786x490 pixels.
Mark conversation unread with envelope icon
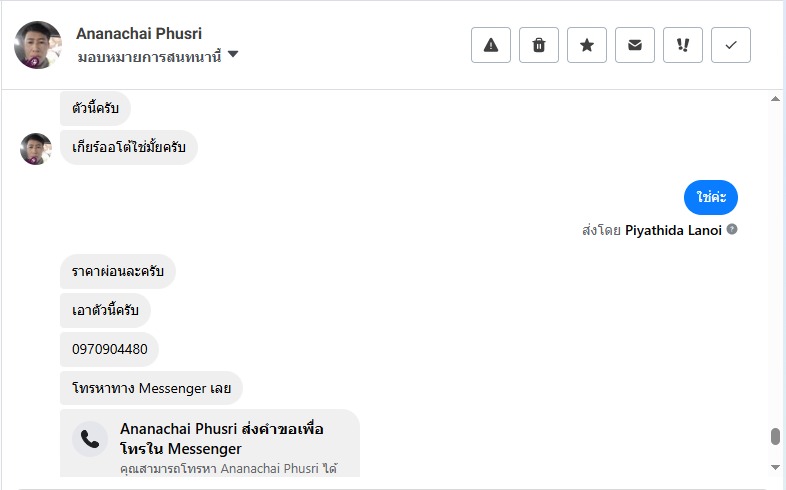click(635, 45)
